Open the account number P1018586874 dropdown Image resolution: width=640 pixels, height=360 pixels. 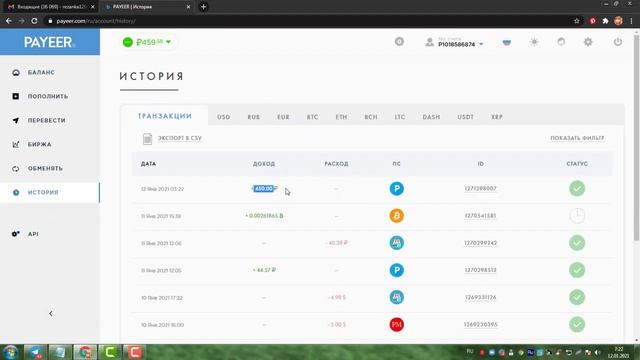460,42
